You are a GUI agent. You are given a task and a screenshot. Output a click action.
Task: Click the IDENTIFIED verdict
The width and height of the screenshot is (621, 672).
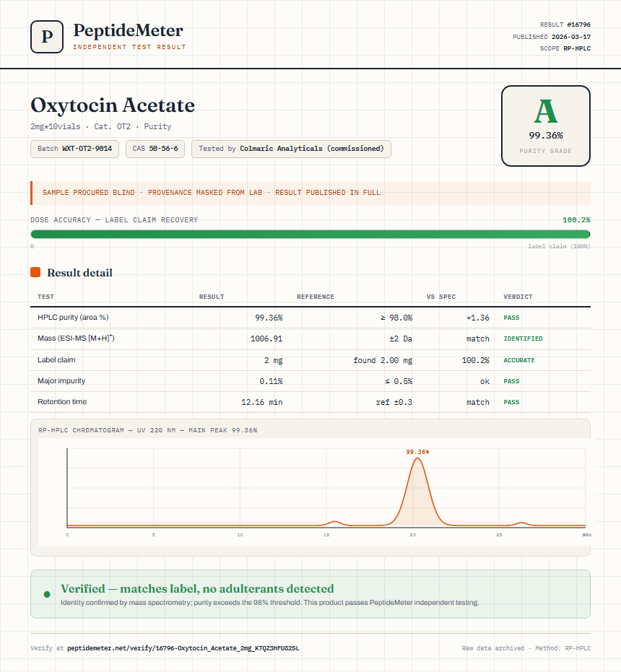click(x=523, y=339)
